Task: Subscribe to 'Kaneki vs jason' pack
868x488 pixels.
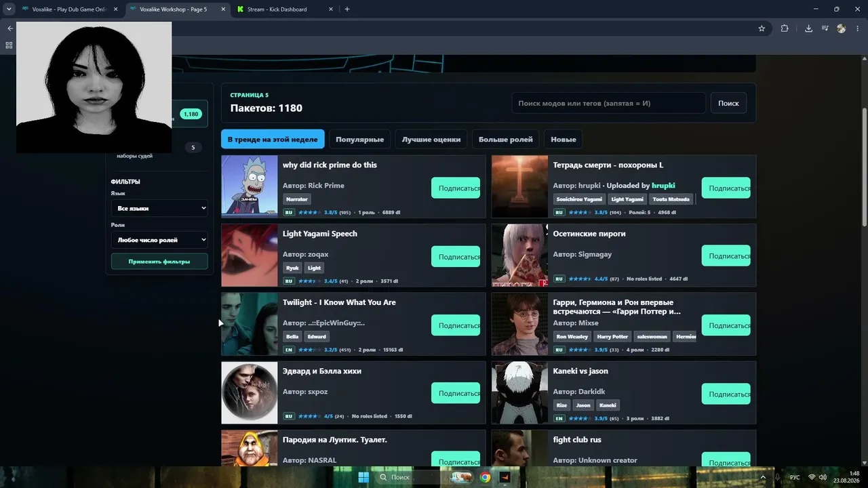Action: click(726, 394)
